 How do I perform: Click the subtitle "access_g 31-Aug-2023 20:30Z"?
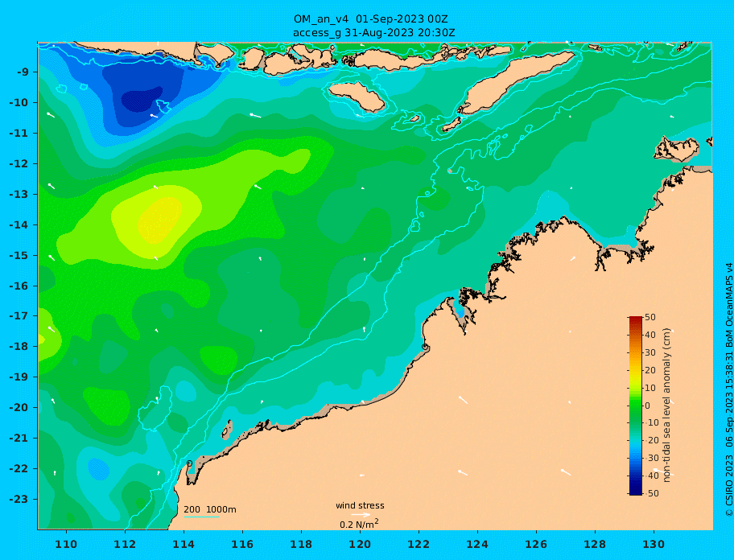pyautogui.click(x=374, y=33)
